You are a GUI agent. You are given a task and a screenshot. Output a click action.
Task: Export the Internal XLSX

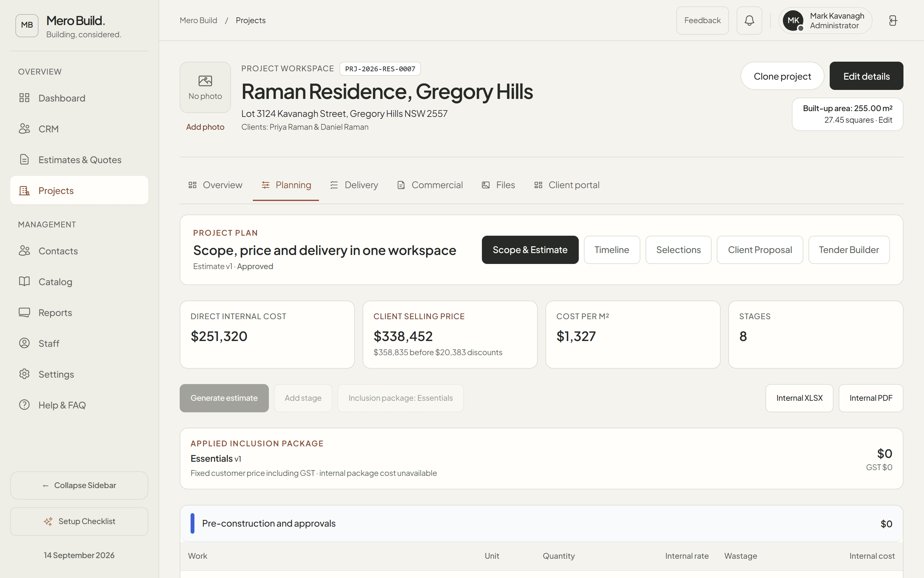[x=799, y=398]
